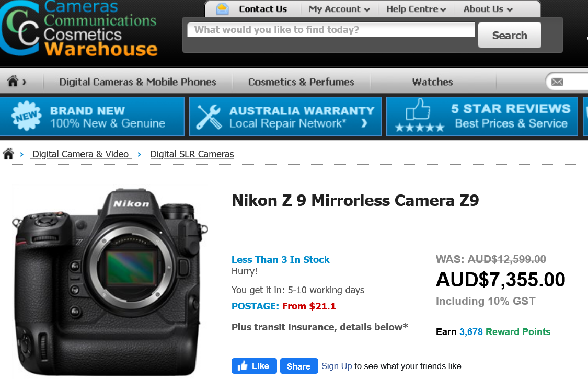Click the wrench and screwdriver warranty icon
Viewport: 588px width, 379px height.
[209, 117]
